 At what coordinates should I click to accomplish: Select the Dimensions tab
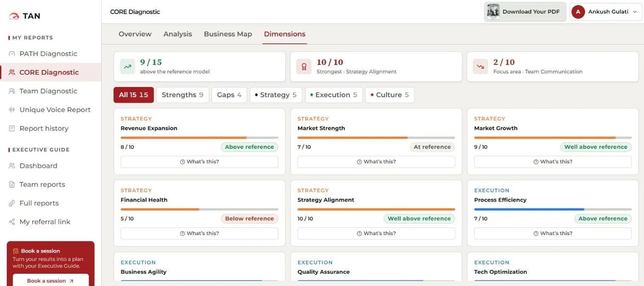click(285, 34)
